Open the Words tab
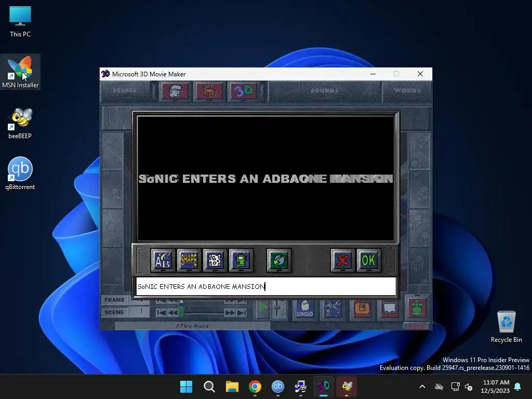Image resolution: width=532 pixels, height=399 pixels. click(407, 90)
